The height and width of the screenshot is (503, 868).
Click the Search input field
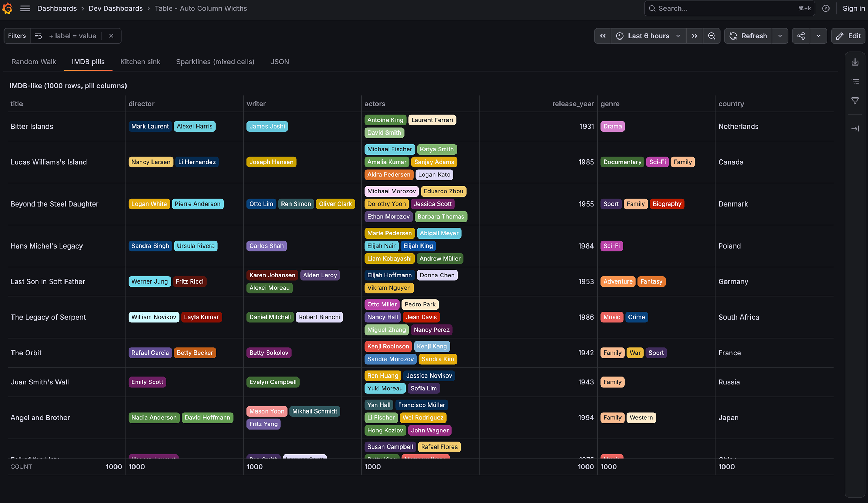coord(729,8)
